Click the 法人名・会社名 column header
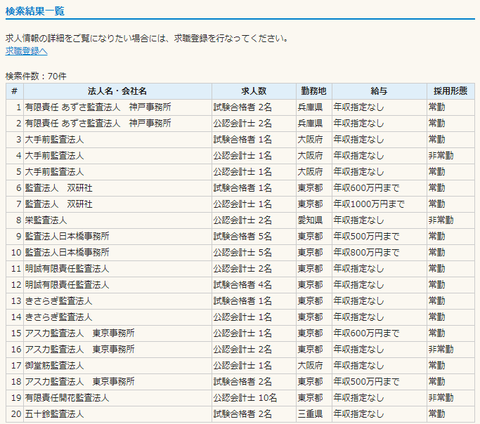 pos(117,91)
